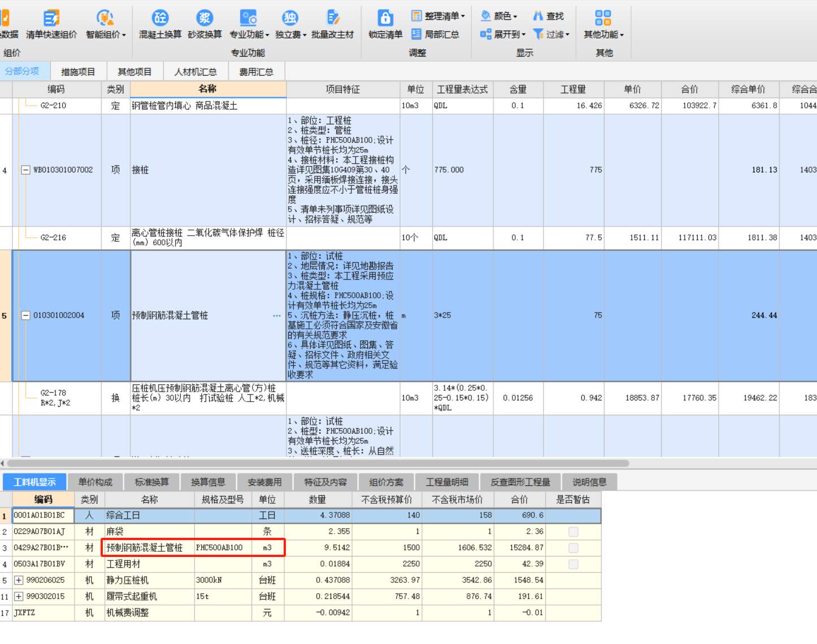Open 展开到 dropdown arrow
This screenshot has width=817, height=644.
tap(524, 35)
